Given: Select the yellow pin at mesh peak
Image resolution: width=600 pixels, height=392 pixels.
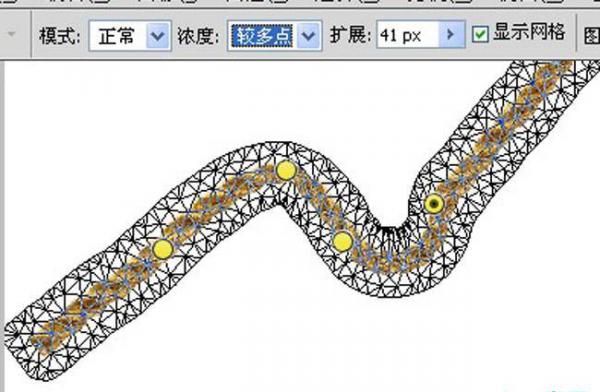Looking at the screenshot, I should 286,170.
